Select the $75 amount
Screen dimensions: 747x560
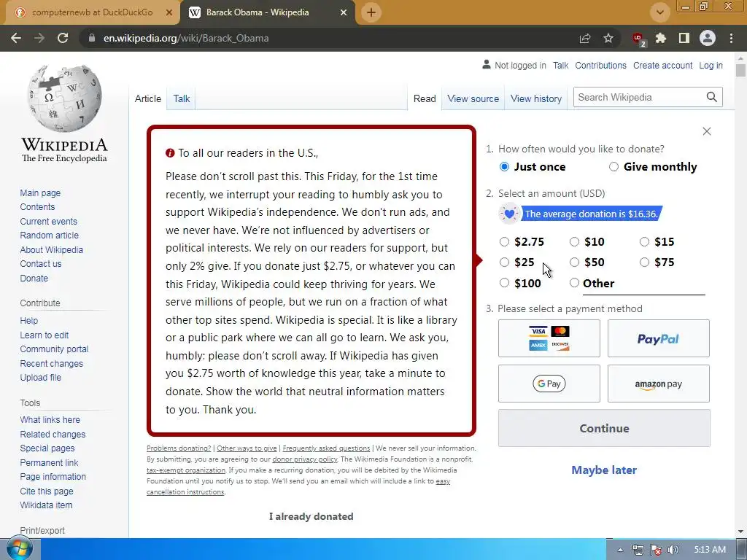(x=644, y=262)
